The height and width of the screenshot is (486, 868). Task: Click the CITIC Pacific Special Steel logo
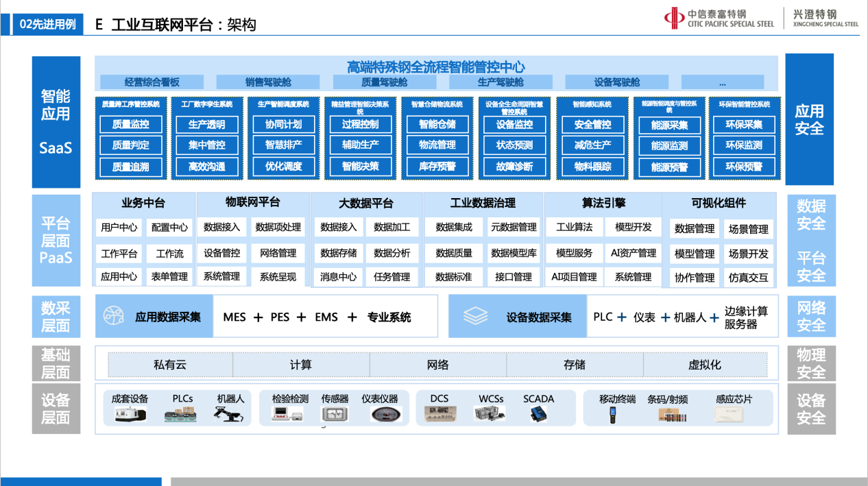(x=719, y=18)
